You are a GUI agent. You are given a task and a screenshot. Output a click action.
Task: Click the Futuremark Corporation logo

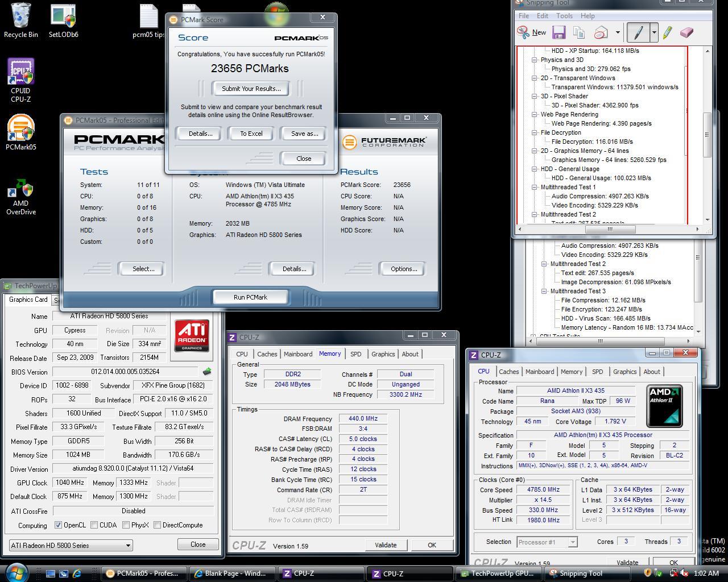coord(384,142)
